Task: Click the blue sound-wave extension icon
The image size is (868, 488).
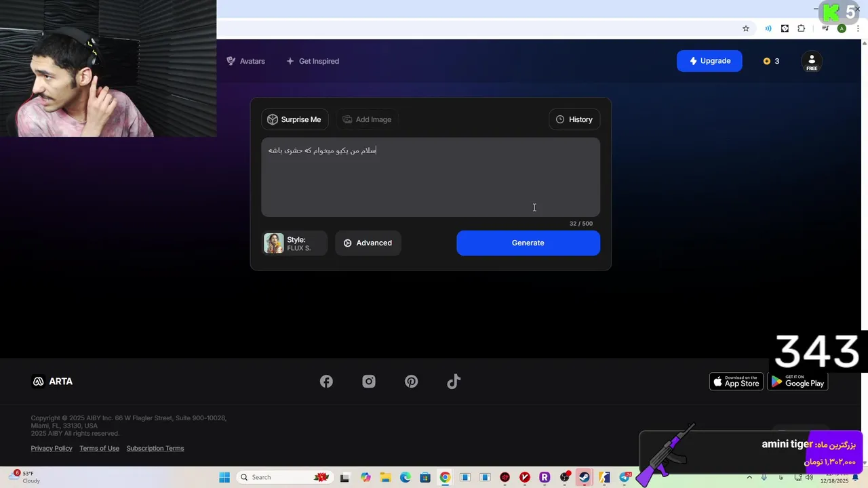Action: (x=768, y=28)
